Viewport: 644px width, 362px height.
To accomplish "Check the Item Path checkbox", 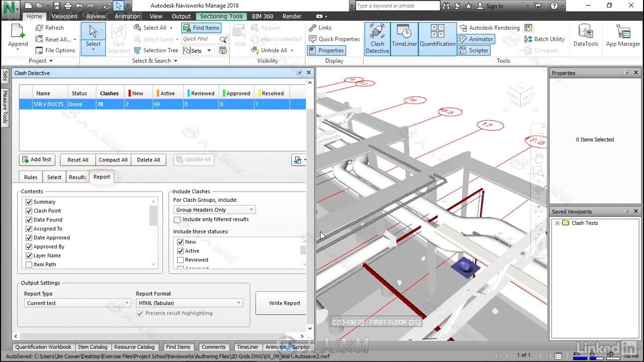I will 29,264.
